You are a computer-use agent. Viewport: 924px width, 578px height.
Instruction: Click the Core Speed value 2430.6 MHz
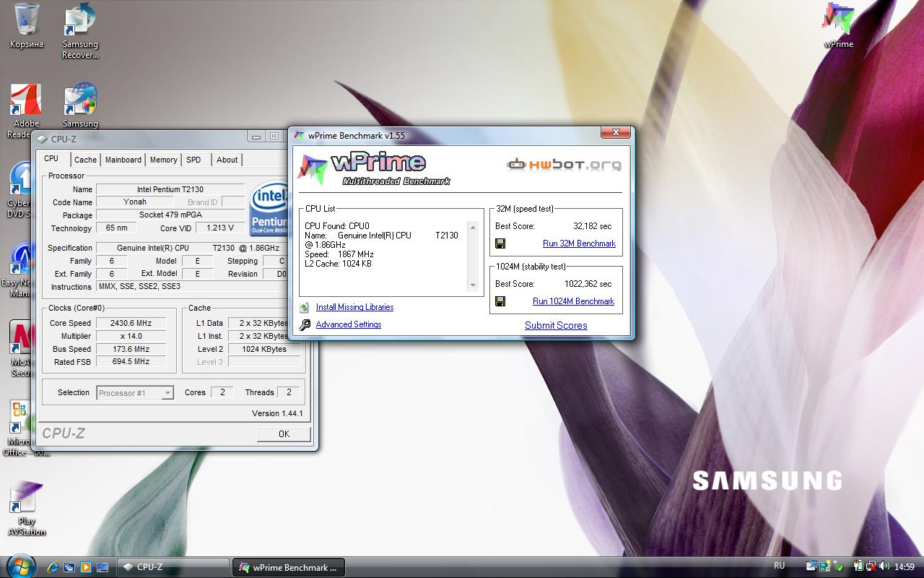(x=131, y=323)
